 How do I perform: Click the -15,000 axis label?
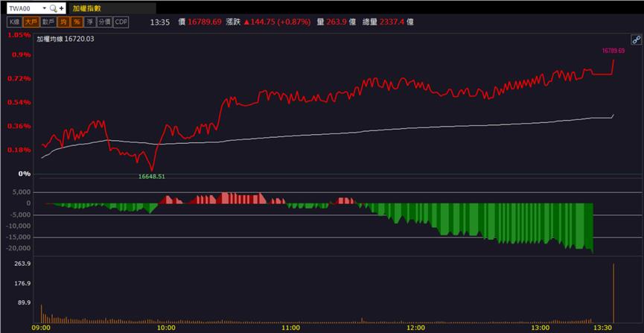(x=19, y=237)
